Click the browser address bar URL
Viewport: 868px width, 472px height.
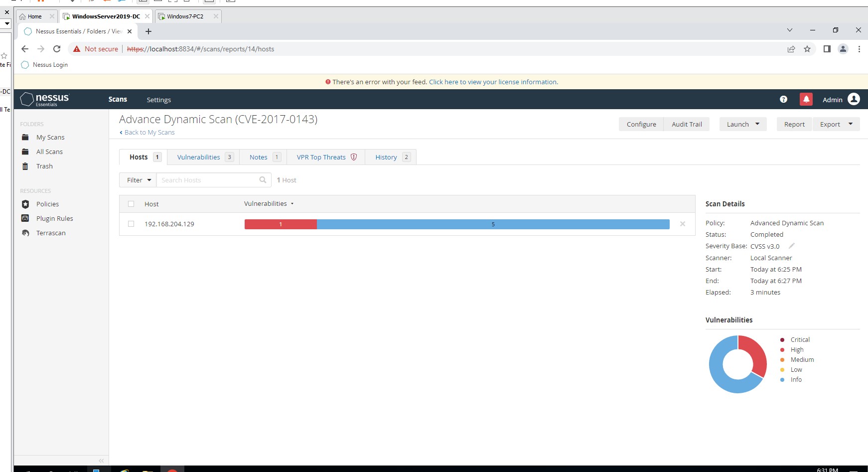tap(200, 49)
